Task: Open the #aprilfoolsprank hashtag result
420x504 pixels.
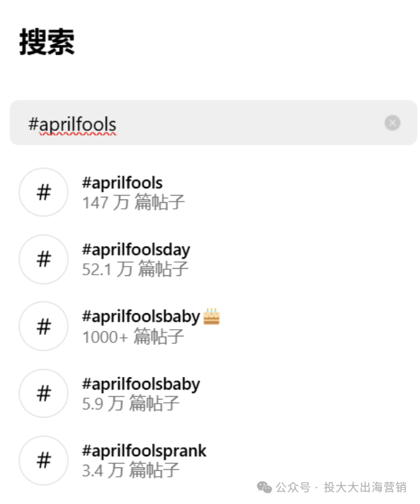Action: (144, 451)
